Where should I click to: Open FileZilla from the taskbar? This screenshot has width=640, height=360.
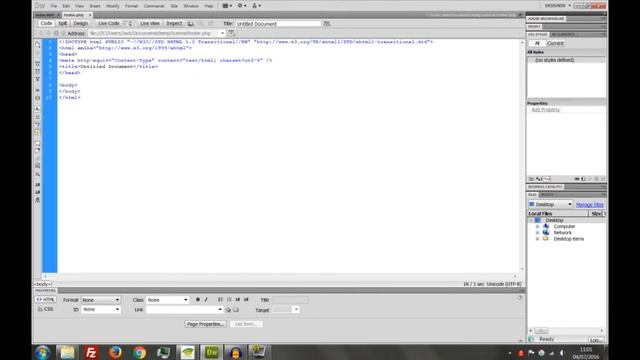click(91, 352)
